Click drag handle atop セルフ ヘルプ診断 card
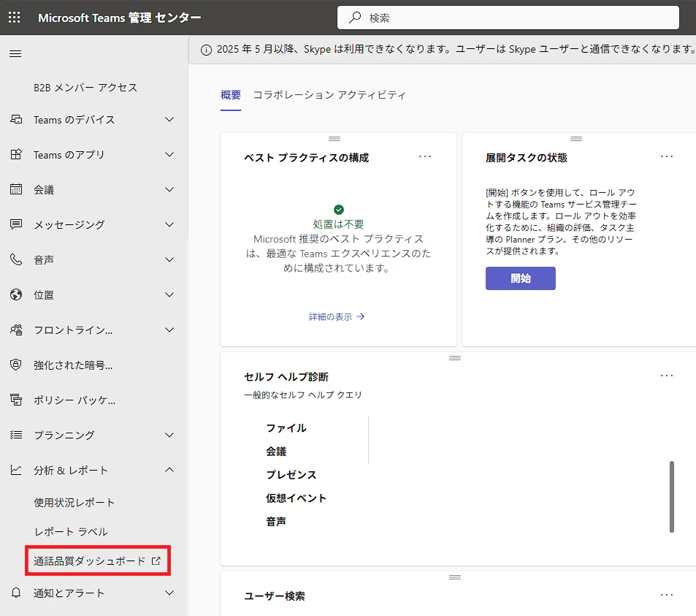The width and height of the screenshot is (696, 616). coord(455,358)
